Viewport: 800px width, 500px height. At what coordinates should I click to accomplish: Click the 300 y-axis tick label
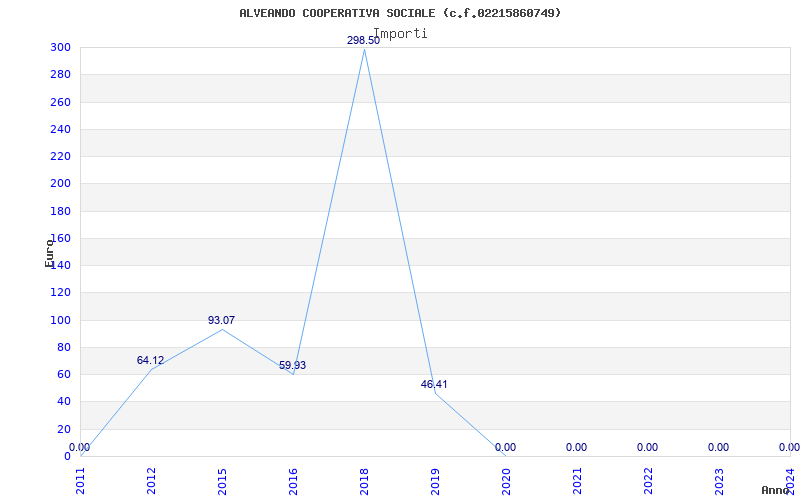tap(60, 47)
